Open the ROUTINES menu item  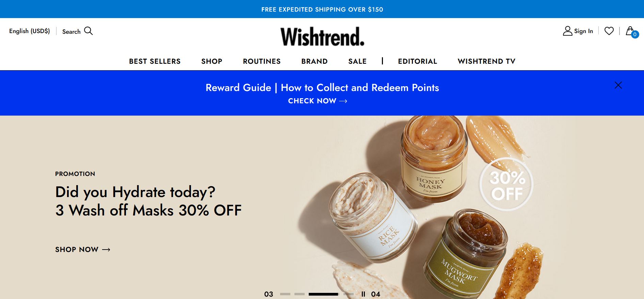pos(262,61)
